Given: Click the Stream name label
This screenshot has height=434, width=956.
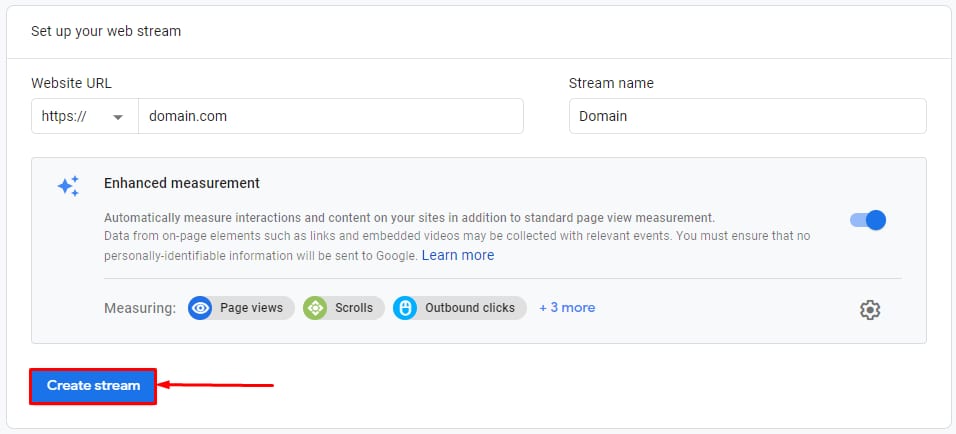Looking at the screenshot, I should 610,83.
